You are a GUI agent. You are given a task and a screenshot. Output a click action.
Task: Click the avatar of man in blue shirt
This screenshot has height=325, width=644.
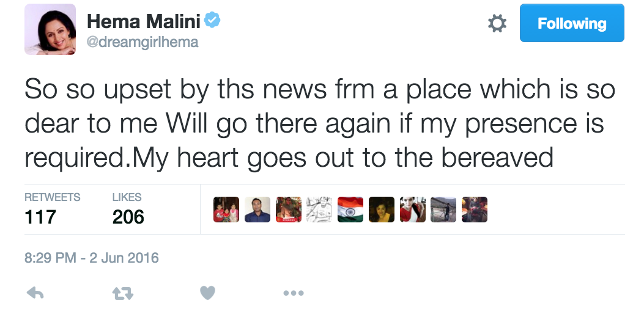pyautogui.click(x=257, y=210)
